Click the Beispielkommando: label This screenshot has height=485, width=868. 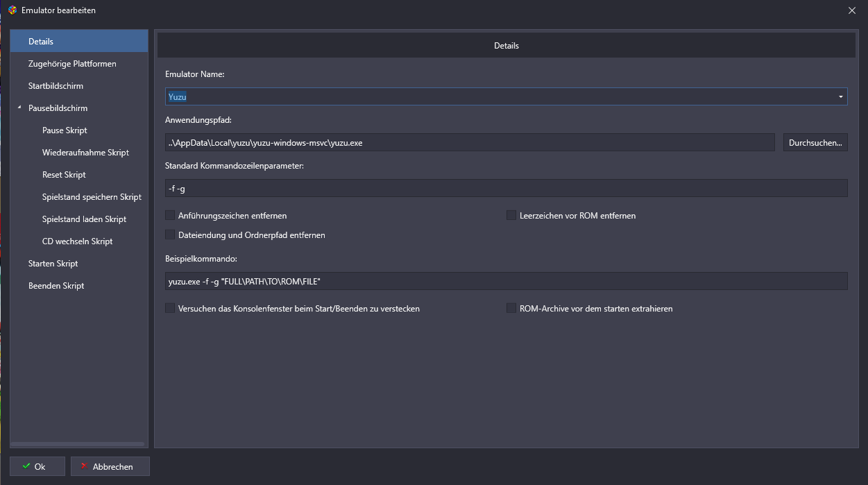coord(203,258)
